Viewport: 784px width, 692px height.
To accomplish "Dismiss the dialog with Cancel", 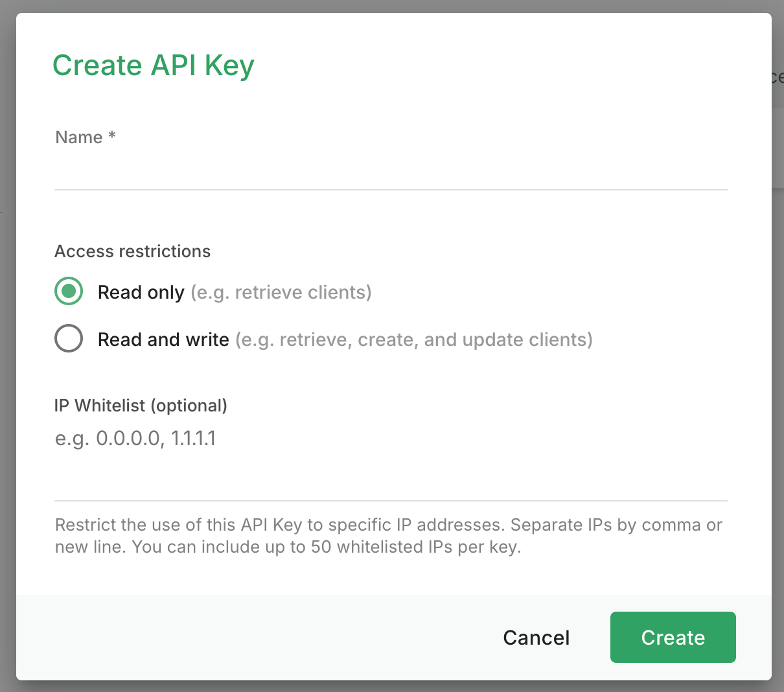I will (x=536, y=638).
